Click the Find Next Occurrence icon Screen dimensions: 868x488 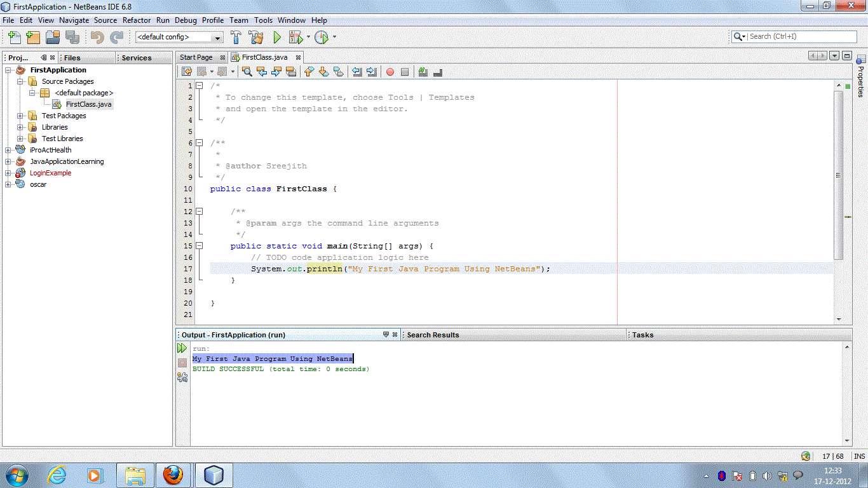tap(276, 72)
